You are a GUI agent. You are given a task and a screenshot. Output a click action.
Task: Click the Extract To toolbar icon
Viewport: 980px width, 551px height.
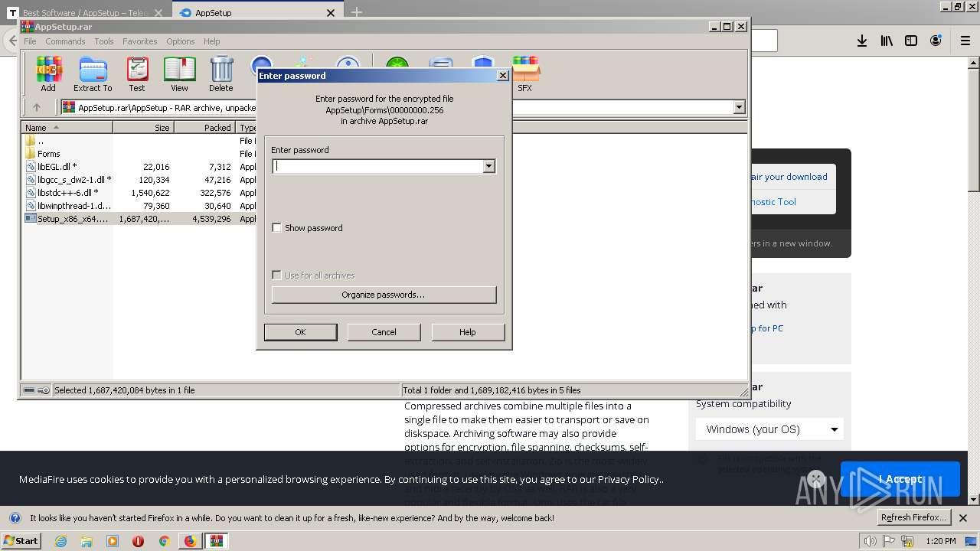click(x=93, y=74)
